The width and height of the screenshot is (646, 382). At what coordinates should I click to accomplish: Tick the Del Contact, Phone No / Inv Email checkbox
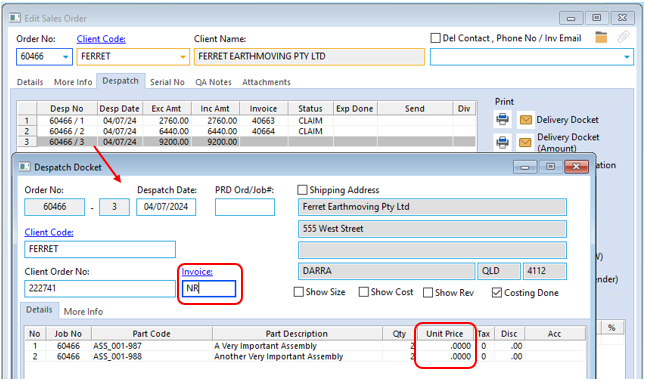coord(435,38)
